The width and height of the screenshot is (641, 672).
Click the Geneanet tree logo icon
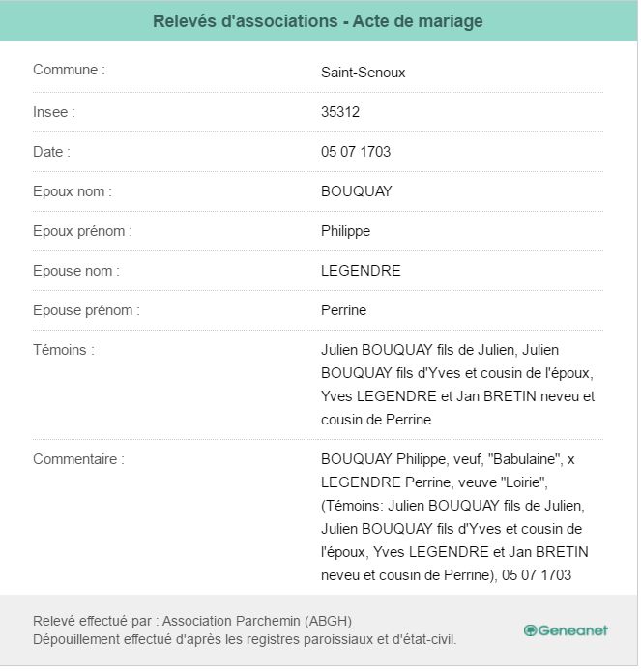coord(530,630)
